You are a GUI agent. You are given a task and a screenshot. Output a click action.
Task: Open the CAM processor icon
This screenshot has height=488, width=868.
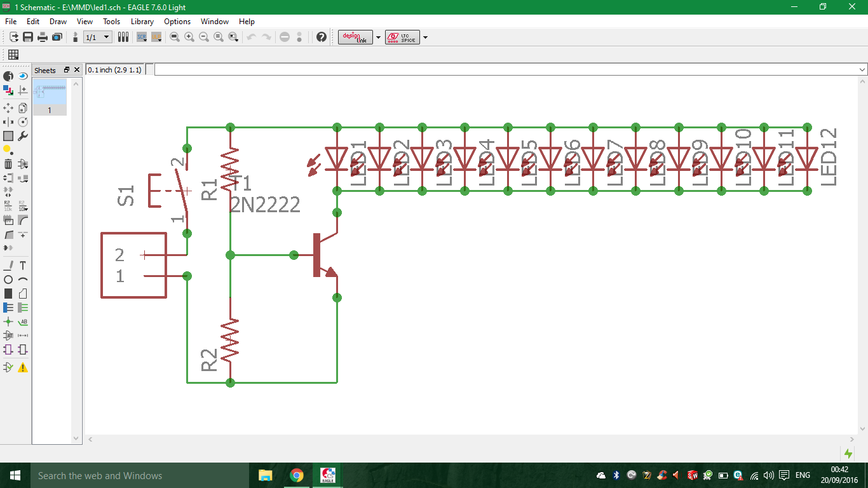[57, 37]
